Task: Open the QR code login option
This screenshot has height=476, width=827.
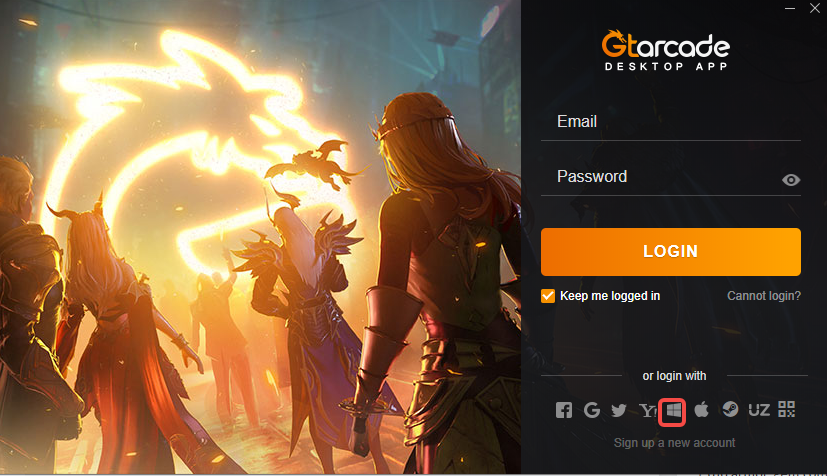Action: 786,409
